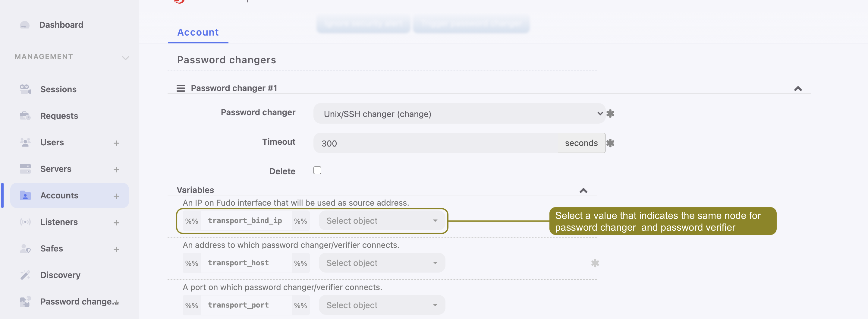This screenshot has width=868, height=319.
Task: Expand Accounts using the plus button
Action: (116, 195)
